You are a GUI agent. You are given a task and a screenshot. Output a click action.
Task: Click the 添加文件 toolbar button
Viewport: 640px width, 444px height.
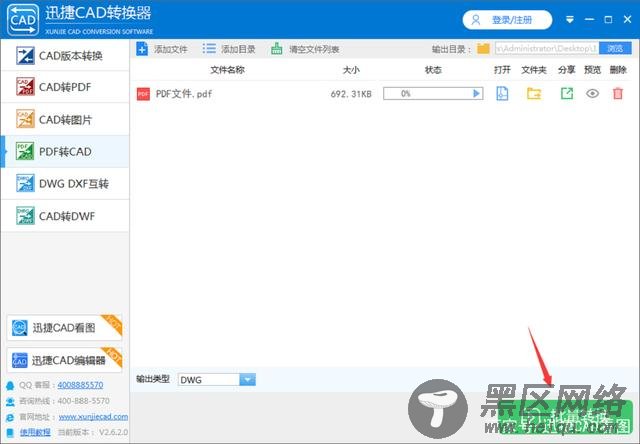point(162,49)
